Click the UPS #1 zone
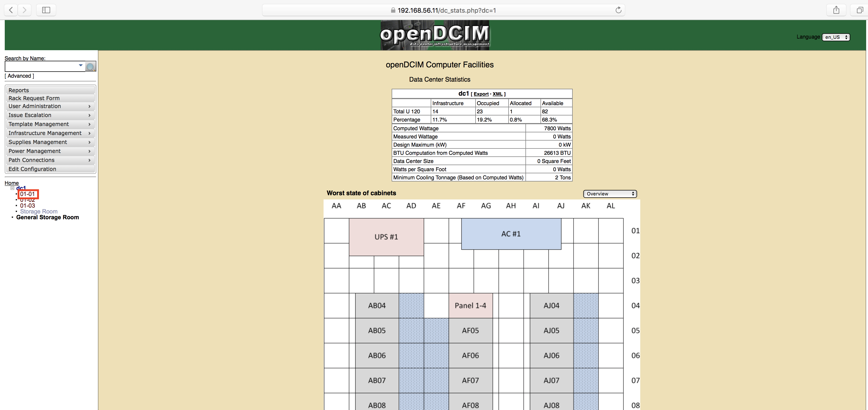Image resolution: width=868 pixels, height=410 pixels. 386,237
